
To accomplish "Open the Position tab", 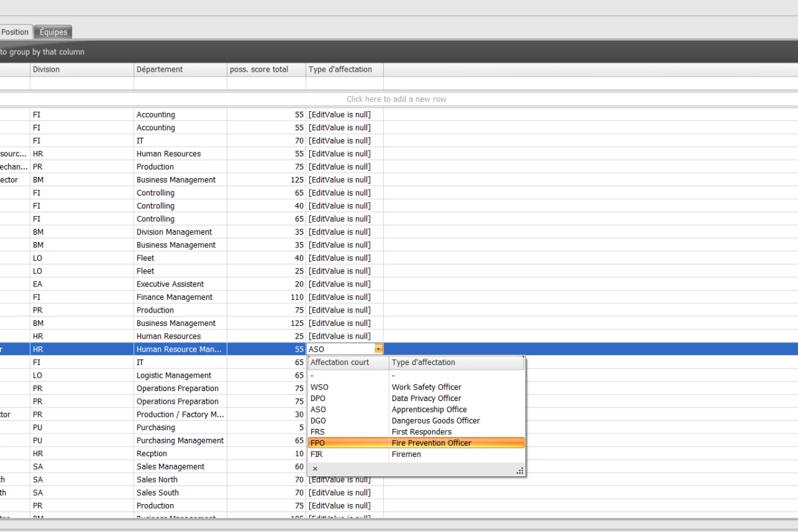I will [15, 32].
